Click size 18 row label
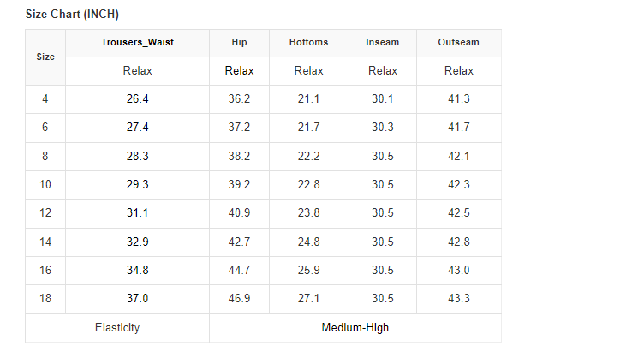Image resolution: width=644 pixels, height=364 pixels. point(45,299)
